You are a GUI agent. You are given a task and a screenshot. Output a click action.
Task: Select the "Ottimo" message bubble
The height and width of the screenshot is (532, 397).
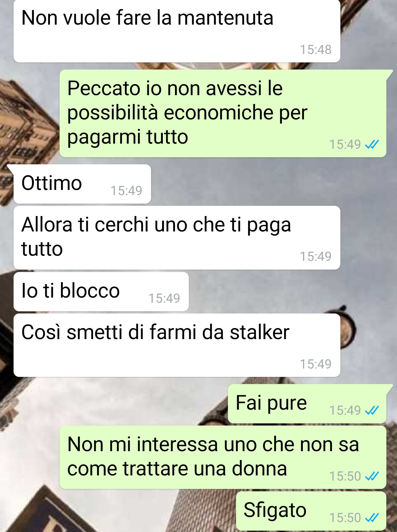tap(82, 184)
